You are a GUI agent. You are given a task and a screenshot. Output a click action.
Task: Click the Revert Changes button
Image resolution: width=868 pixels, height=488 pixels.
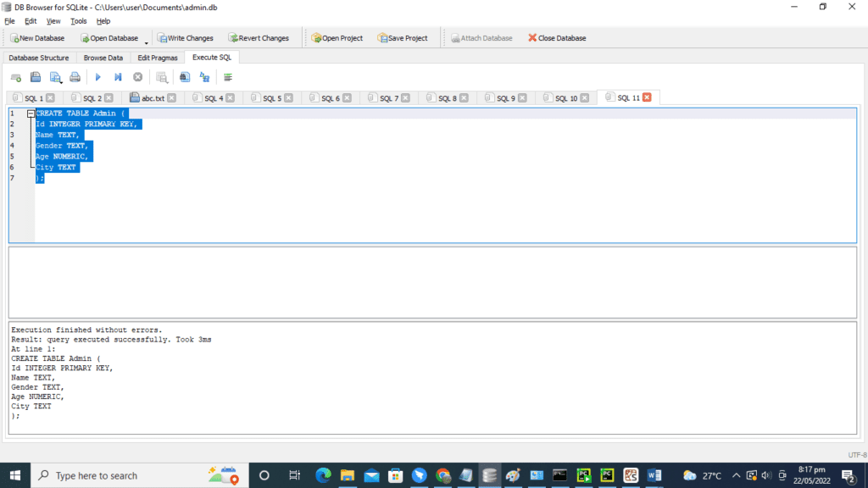258,37
